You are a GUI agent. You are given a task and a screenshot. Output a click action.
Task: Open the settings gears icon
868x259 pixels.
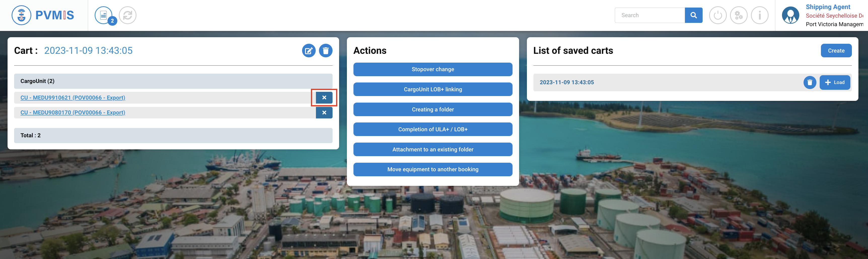(x=738, y=15)
